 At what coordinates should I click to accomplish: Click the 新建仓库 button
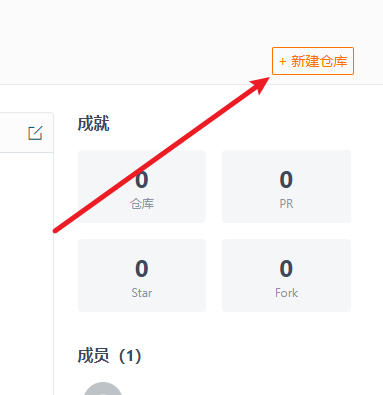tap(313, 61)
